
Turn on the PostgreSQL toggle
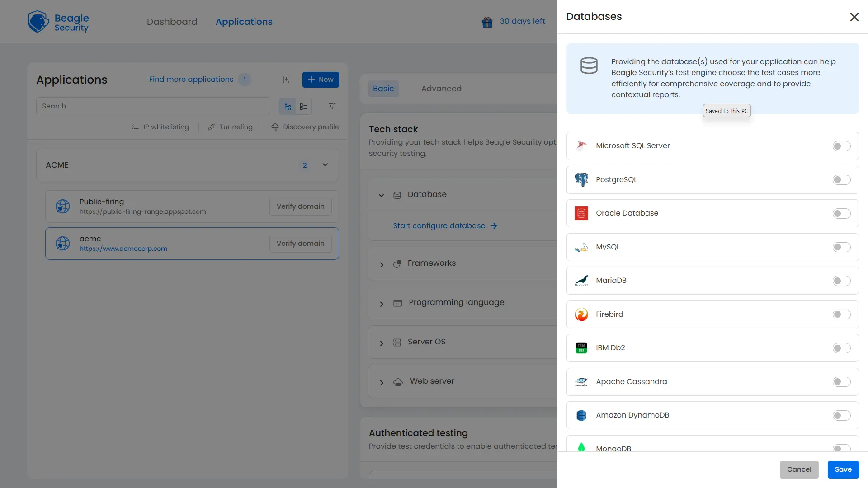pyautogui.click(x=841, y=180)
